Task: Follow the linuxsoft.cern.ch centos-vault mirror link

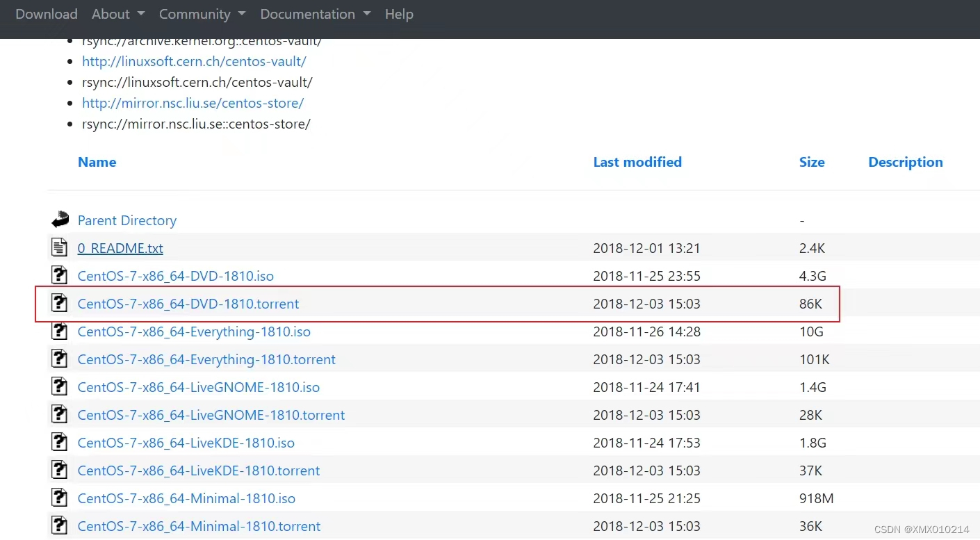Action: pyautogui.click(x=194, y=61)
